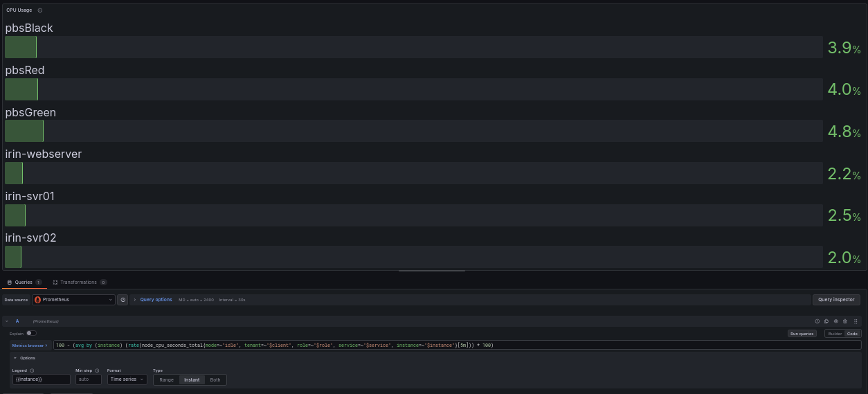The width and height of the screenshot is (868, 394).
Task: Click the 4.0% value for pbsRed
Action: click(844, 90)
